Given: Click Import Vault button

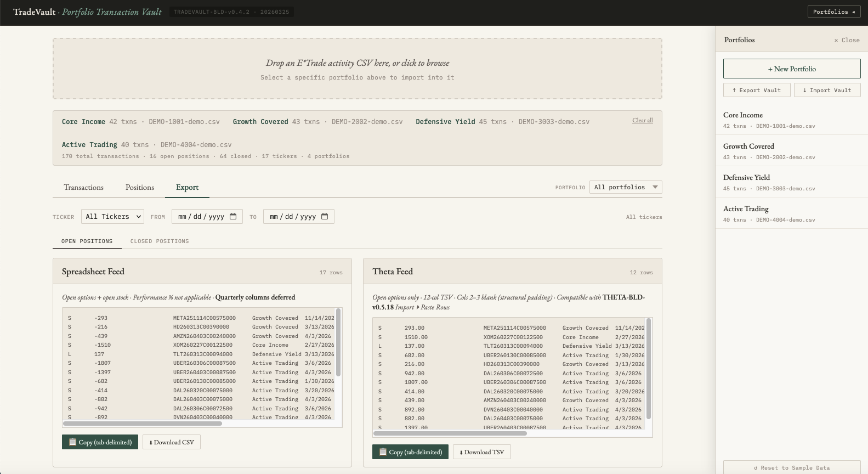Looking at the screenshot, I should 827,90.
